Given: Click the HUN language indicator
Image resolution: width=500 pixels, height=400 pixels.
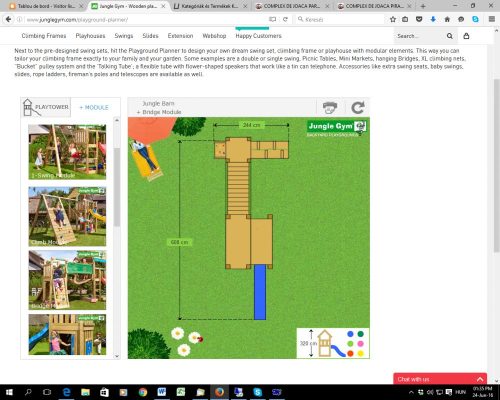Looking at the screenshot, I should (x=460, y=392).
